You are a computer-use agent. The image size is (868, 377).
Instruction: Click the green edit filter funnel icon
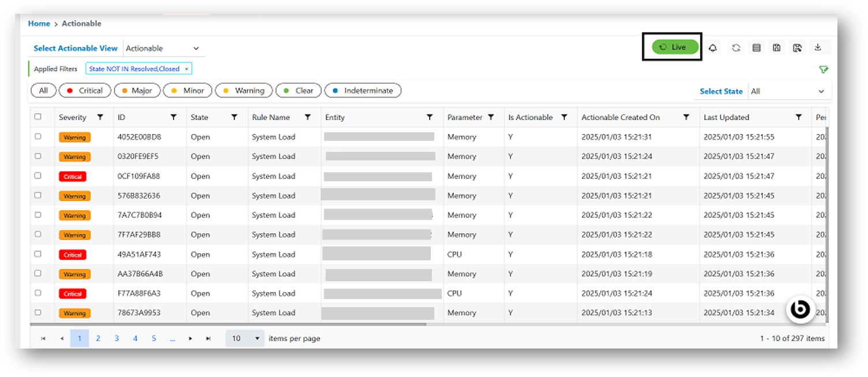824,69
